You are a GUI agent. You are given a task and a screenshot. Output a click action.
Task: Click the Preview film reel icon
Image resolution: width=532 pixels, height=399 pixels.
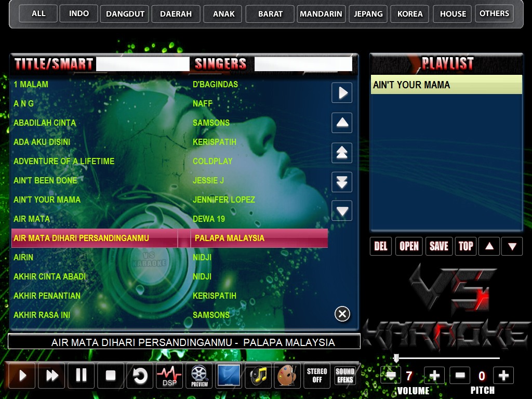(199, 375)
